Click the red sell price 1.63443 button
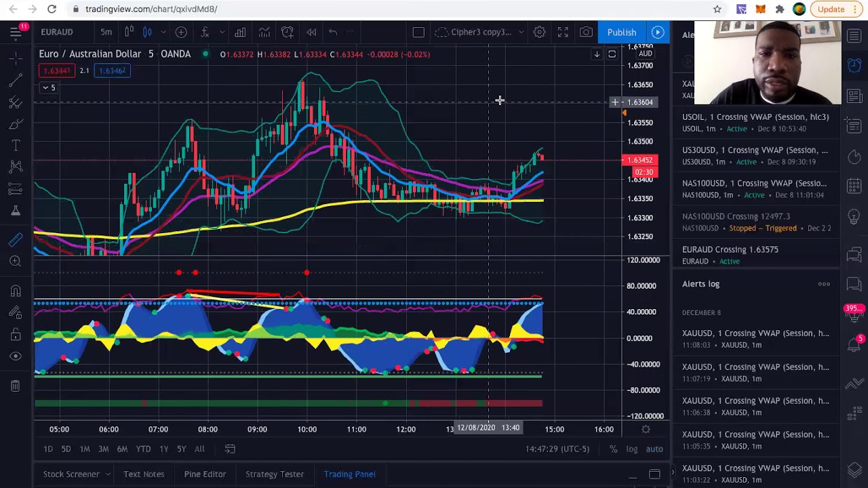Viewport: 868px width, 488px height. coord(57,70)
